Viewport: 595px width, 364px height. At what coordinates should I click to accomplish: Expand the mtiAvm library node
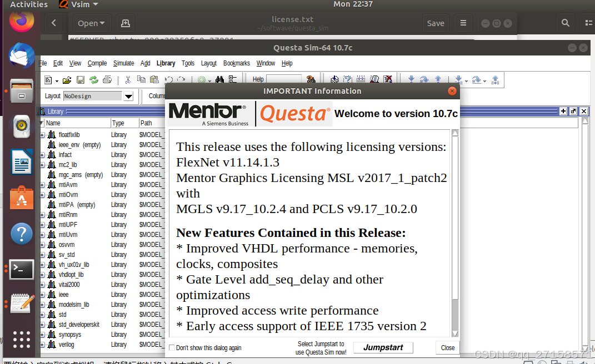pos(42,185)
